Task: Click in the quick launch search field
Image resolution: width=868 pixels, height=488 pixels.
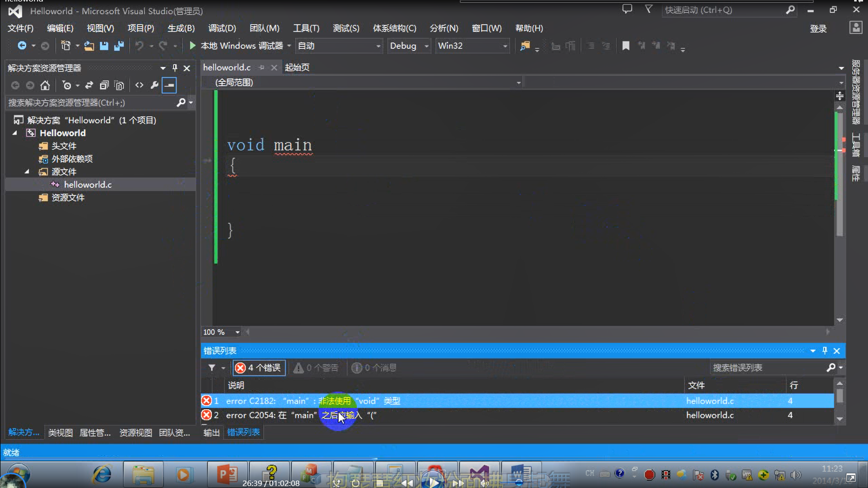Action: 723,10
